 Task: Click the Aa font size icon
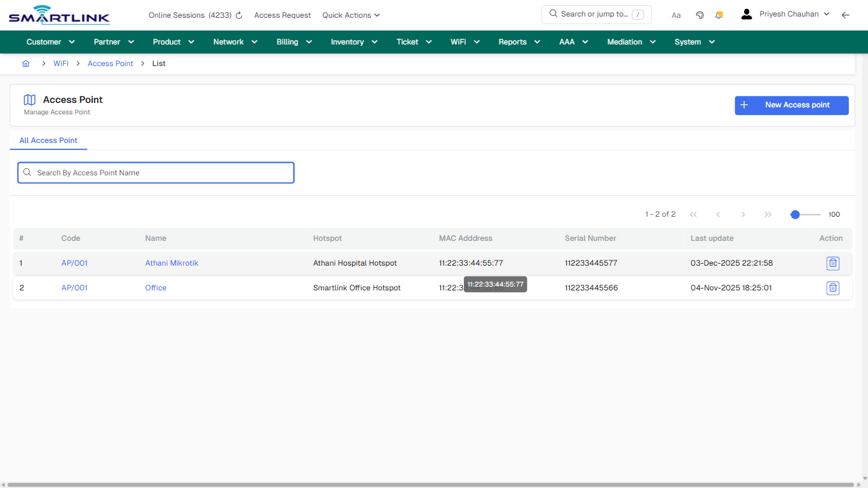pyautogui.click(x=676, y=15)
